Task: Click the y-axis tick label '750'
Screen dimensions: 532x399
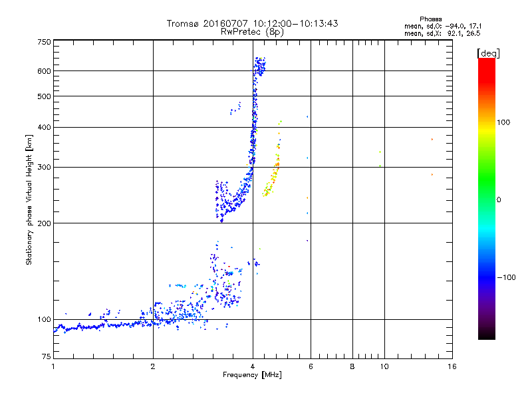Action: pyautogui.click(x=44, y=42)
